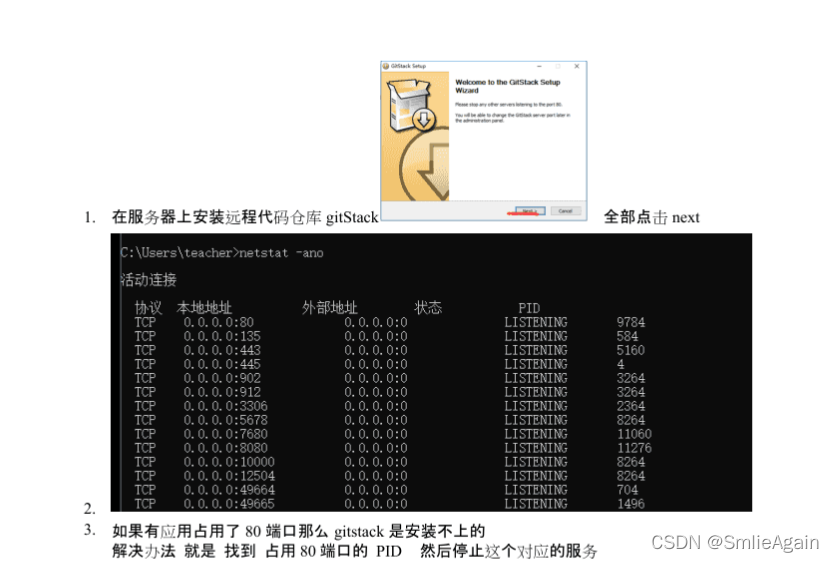Click LISTENING in the port 3306 row
Viewport: 834px width, 562px height.
click(x=536, y=406)
